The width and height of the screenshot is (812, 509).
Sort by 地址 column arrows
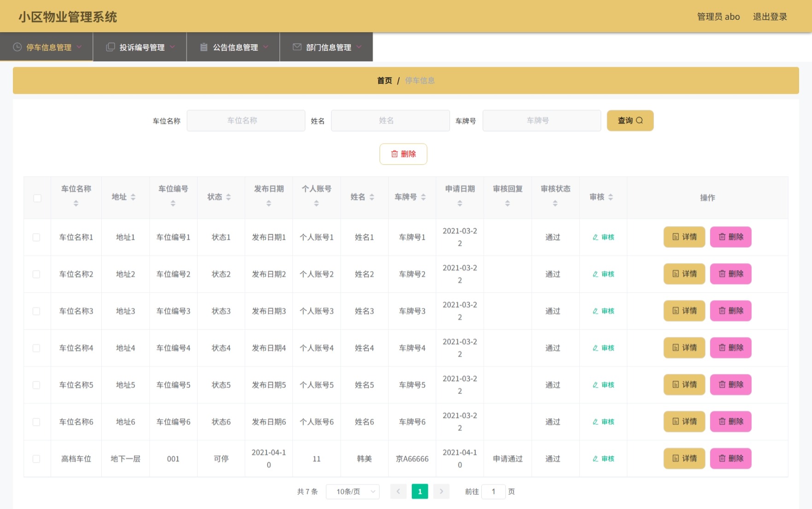coord(133,197)
